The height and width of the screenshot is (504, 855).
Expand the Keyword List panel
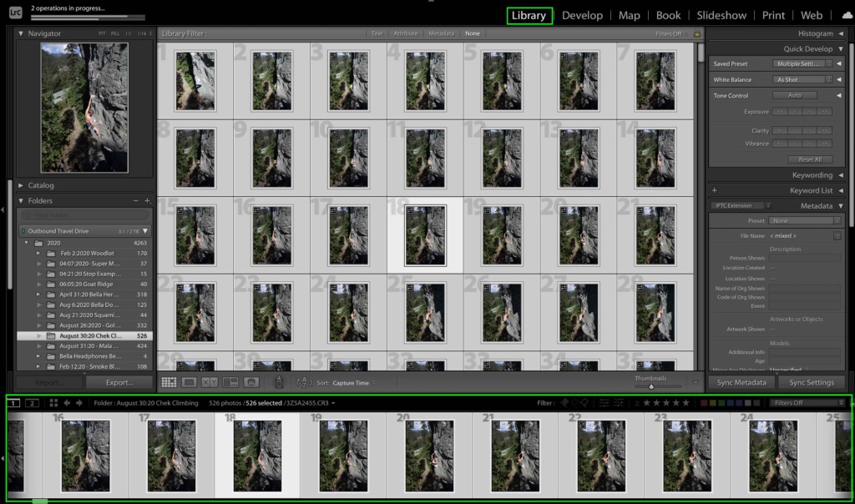click(841, 190)
